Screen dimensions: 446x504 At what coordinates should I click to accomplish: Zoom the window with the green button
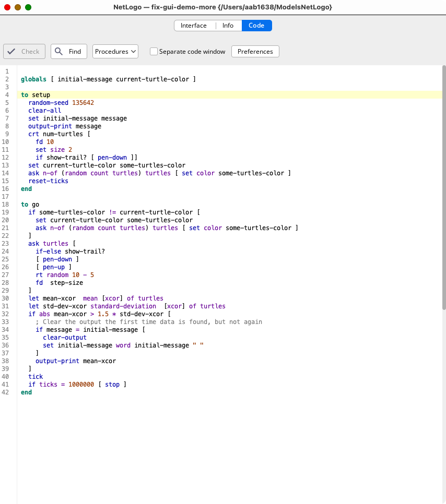point(28,7)
